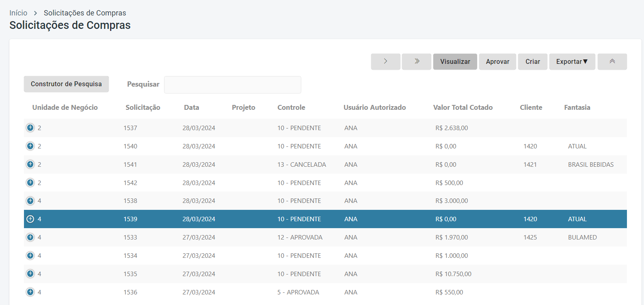This screenshot has height=305, width=644.
Task: Create a new request with Criar
Action: click(533, 61)
